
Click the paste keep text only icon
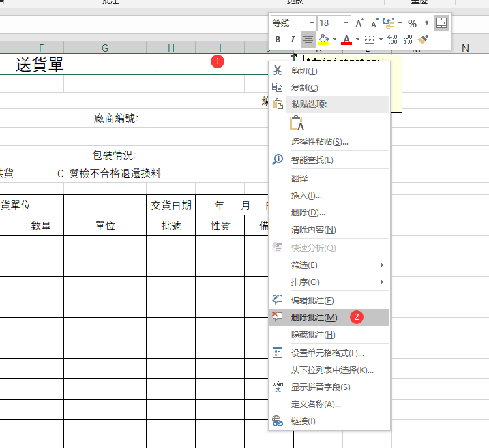click(x=297, y=123)
